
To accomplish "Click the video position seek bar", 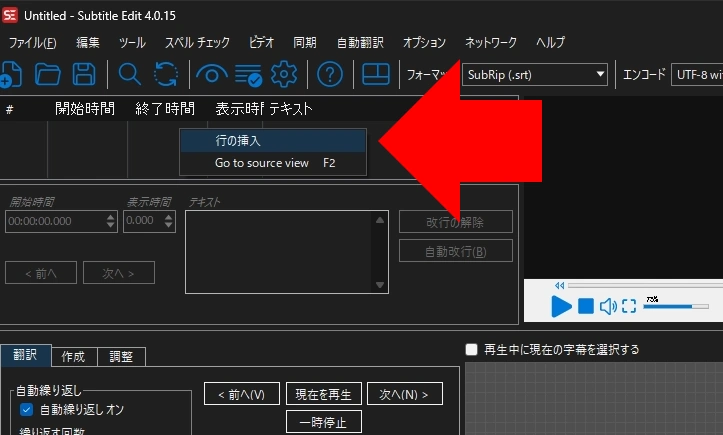I will (x=646, y=286).
